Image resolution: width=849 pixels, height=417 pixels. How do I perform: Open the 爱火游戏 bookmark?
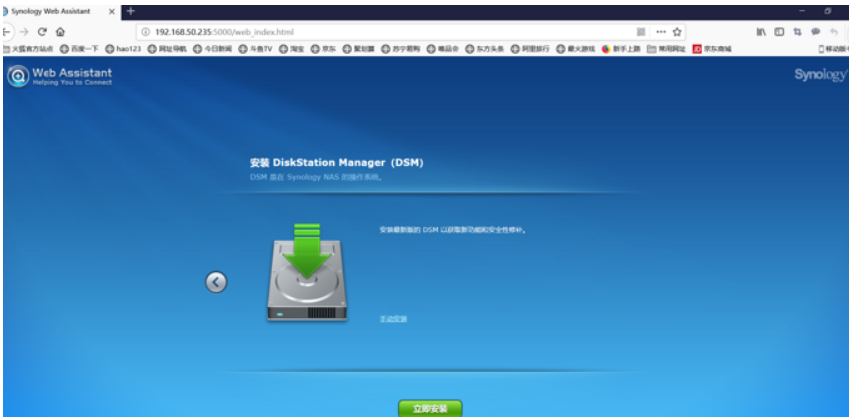coord(576,49)
